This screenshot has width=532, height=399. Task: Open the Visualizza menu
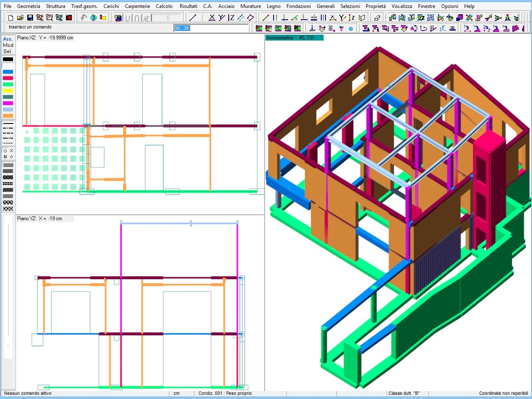click(402, 6)
